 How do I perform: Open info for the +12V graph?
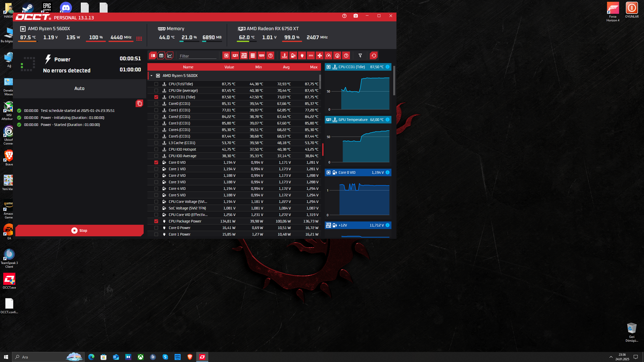coord(388,225)
